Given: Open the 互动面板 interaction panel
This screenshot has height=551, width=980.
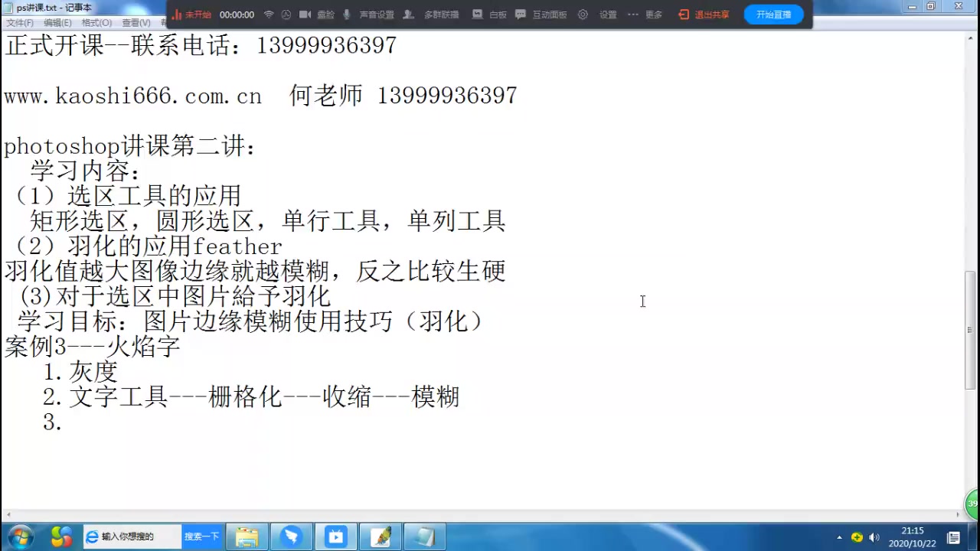Looking at the screenshot, I should 541,15.
